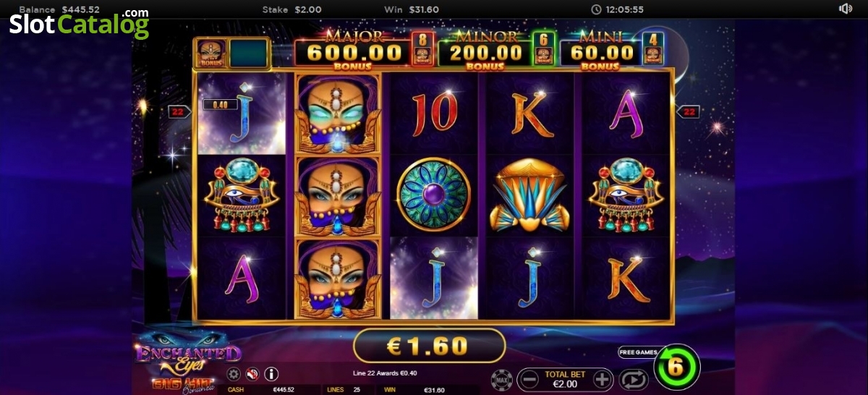Viewport: 868px width, 395px height.
Task: Toggle the autoplay button
Action: click(x=634, y=379)
